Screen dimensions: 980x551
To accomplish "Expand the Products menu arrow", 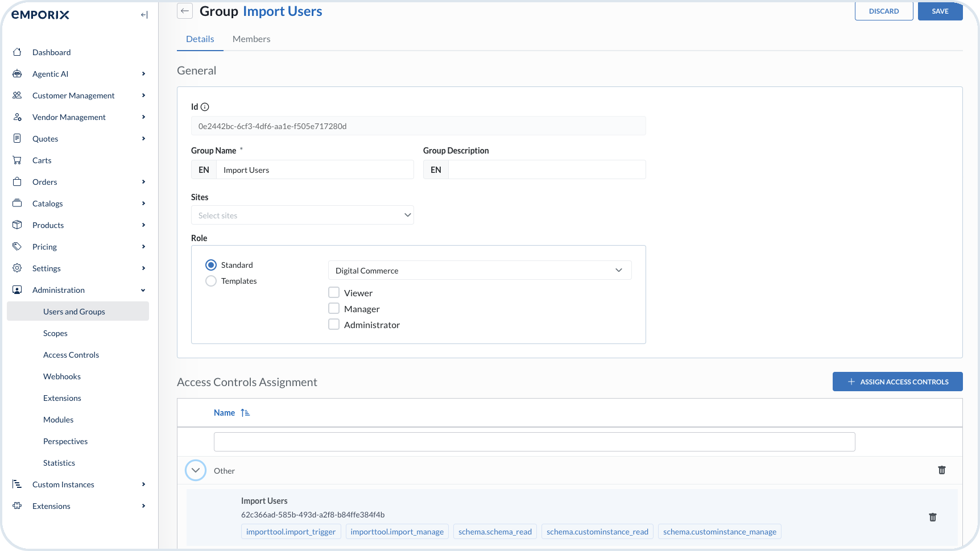I will point(143,225).
